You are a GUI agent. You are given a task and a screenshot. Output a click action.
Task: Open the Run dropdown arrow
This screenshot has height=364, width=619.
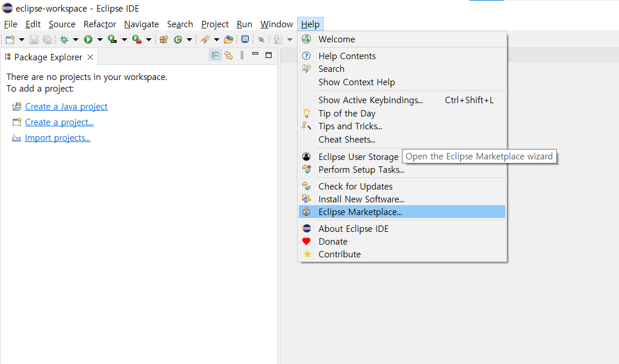pyautogui.click(x=100, y=39)
